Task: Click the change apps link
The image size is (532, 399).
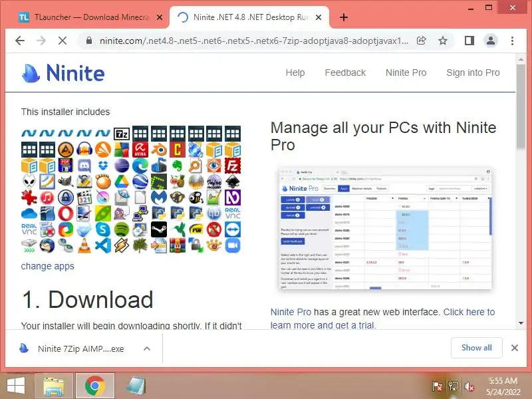Action: click(x=47, y=266)
